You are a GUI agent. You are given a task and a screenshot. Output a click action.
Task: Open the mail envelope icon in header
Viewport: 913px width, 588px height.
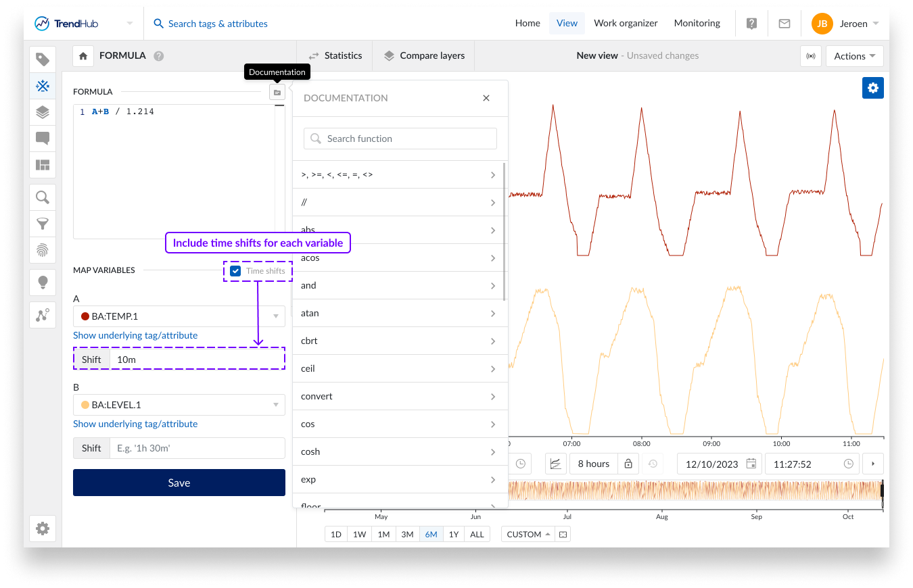[x=784, y=24]
